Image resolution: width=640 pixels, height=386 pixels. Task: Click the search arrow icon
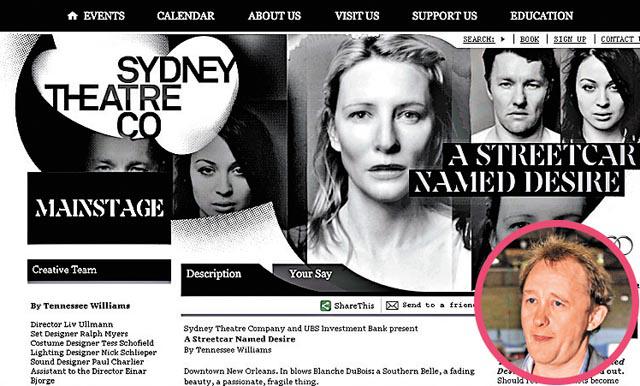point(503,39)
